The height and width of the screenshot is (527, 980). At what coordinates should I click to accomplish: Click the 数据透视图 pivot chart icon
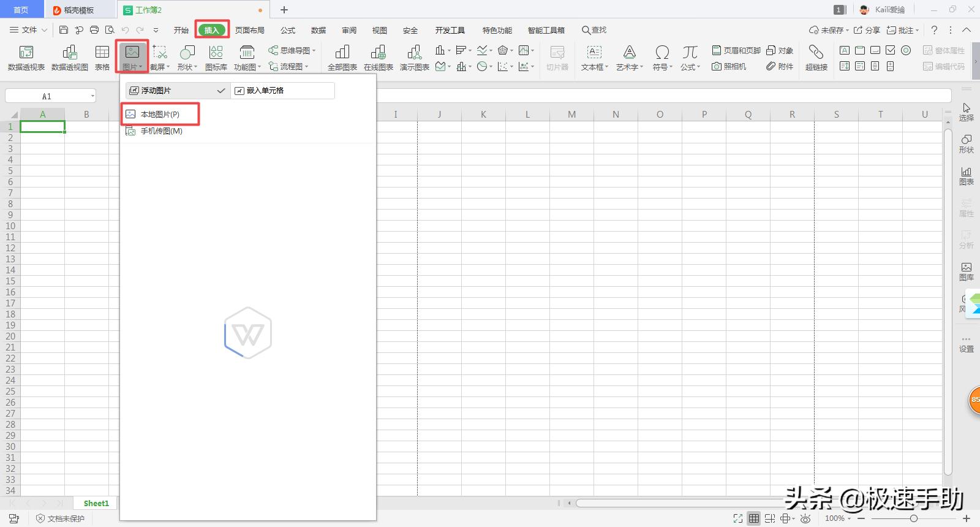[70, 58]
